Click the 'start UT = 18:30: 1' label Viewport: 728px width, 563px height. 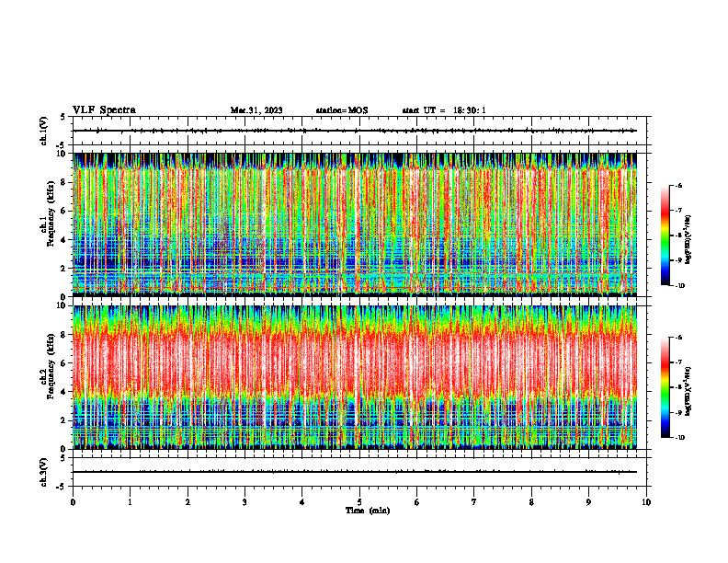pyautogui.click(x=444, y=110)
